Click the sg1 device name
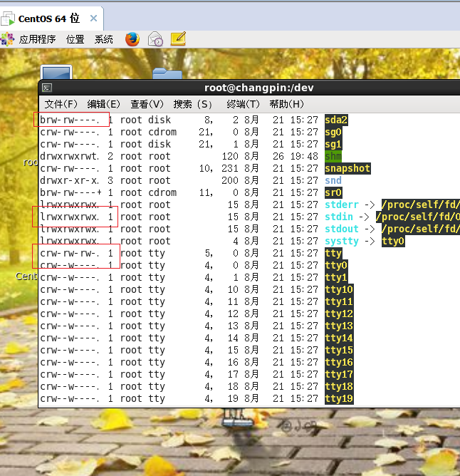This screenshot has width=460, height=476. coord(333,144)
